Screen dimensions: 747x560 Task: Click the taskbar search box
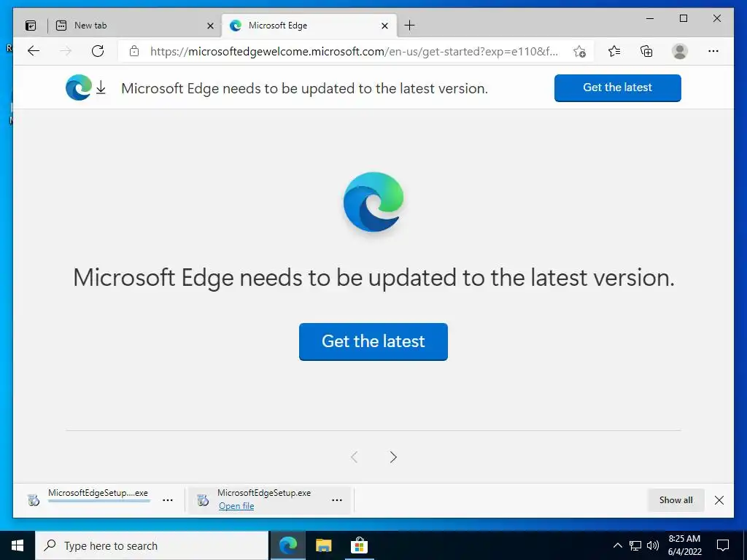coord(152,545)
